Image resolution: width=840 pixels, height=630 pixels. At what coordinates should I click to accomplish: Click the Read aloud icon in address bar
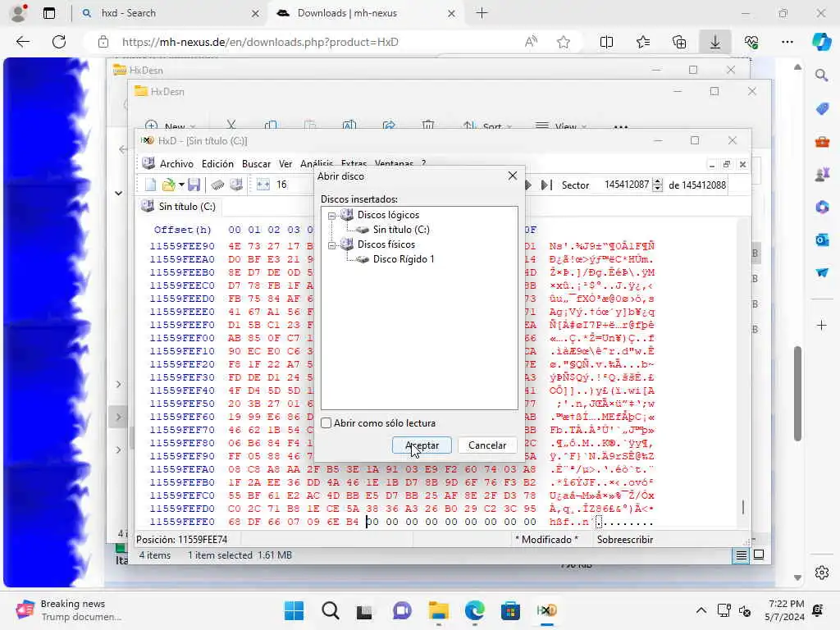coord(531,42)
